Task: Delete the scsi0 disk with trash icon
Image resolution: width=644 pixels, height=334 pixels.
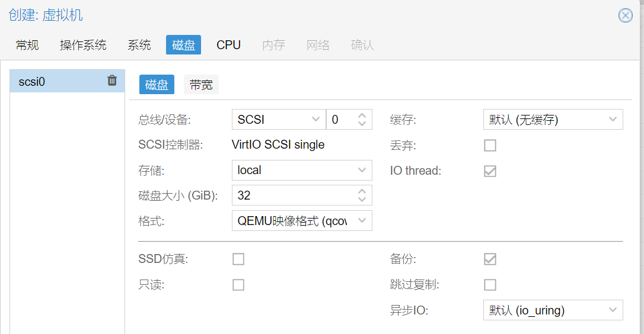Action: coord(111,81)
